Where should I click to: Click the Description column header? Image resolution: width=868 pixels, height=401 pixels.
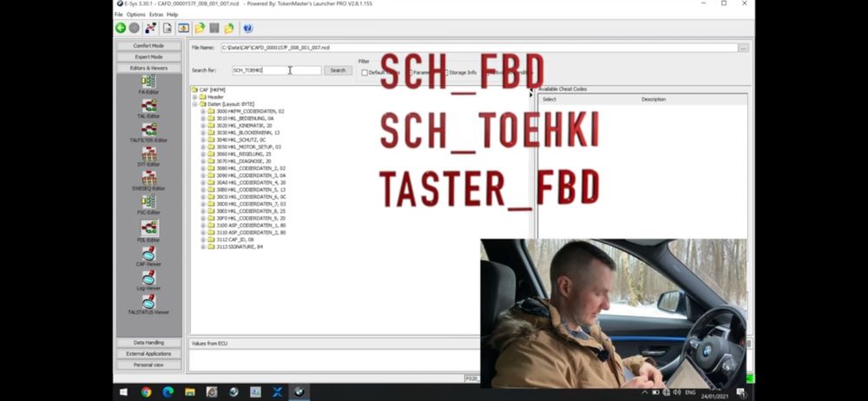click(x=654, y=100)
